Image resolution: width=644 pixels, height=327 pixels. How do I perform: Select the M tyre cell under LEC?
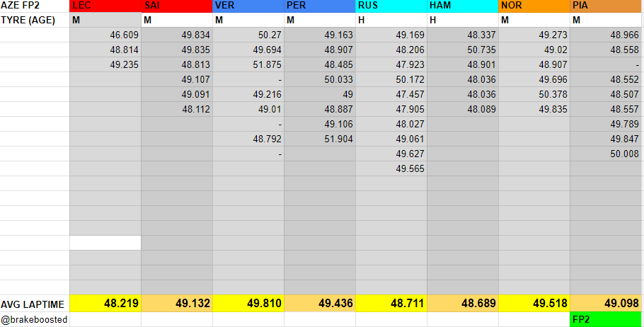105,20
